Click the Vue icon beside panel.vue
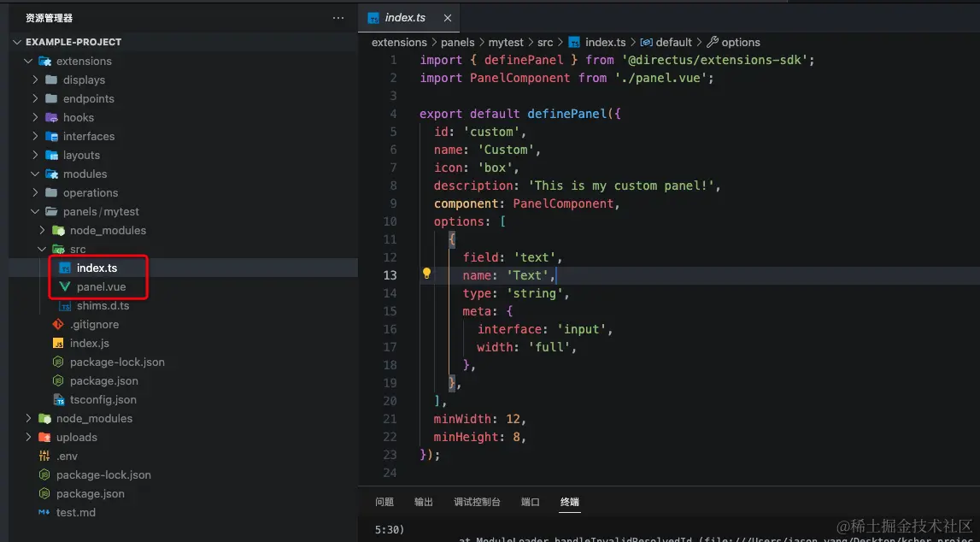The image size is (980, 542). click(65, 286)
